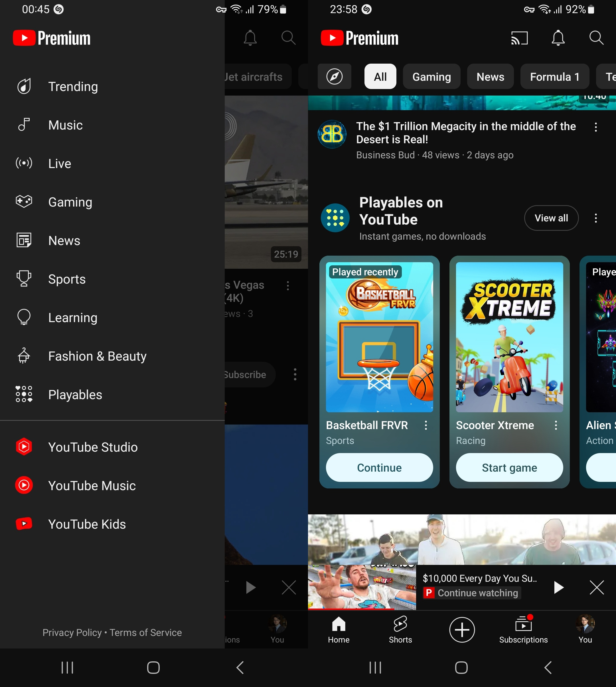Open the $10,000 Every Day miniplayer thumbnail
This screenshot has height=687, width=616.
(362, 587)
